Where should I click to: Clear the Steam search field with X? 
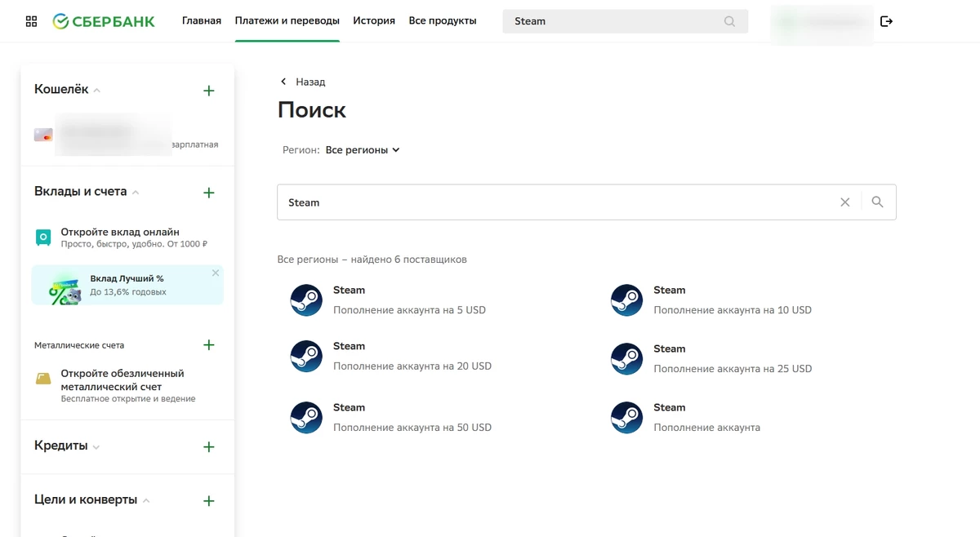(x=845, y=202)
